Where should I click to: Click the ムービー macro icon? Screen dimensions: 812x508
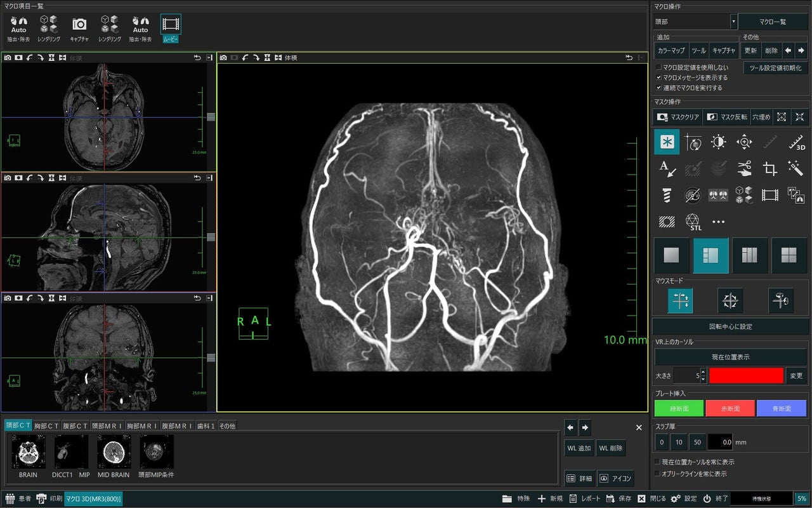pos(171,29)
